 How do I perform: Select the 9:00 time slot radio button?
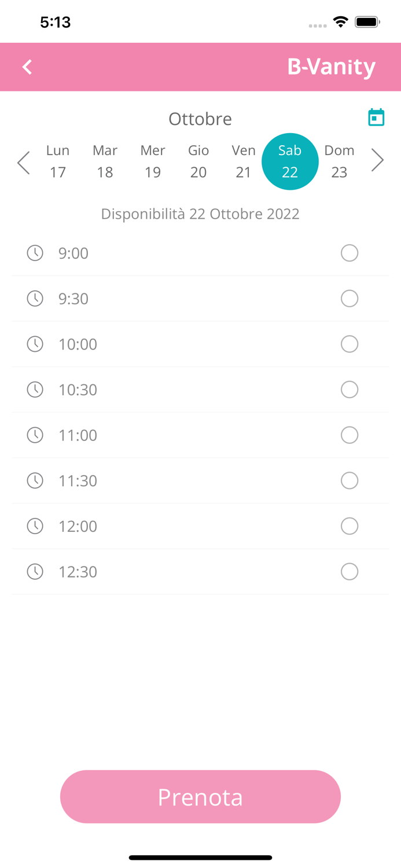point(350,253)
